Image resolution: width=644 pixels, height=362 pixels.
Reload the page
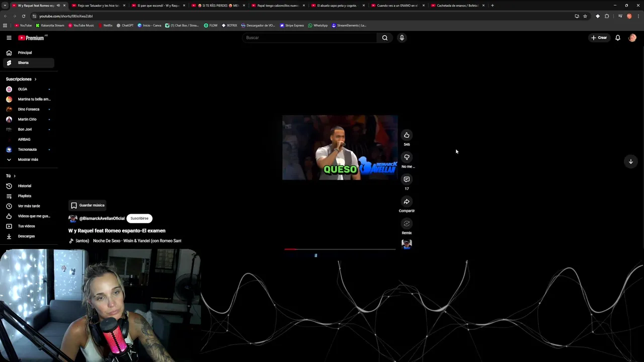pos(23,16)
